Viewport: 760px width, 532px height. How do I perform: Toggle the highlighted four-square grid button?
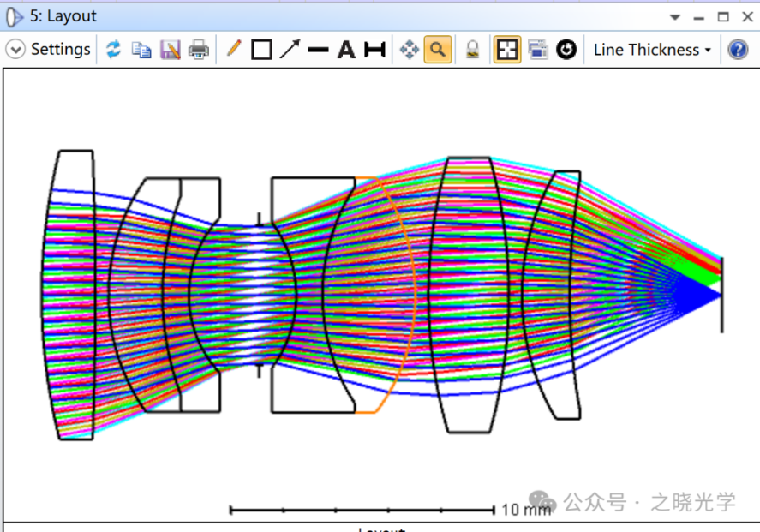[x=507, y=50]
